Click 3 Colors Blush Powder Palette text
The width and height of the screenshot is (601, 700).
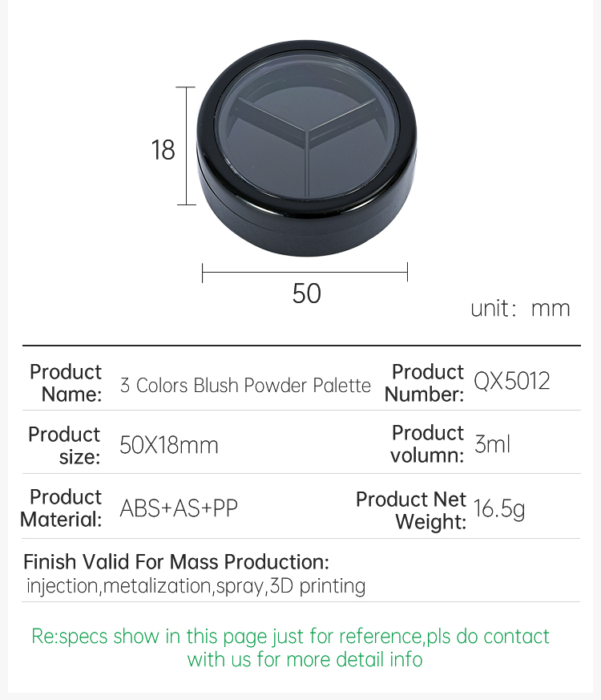point(245,385)
